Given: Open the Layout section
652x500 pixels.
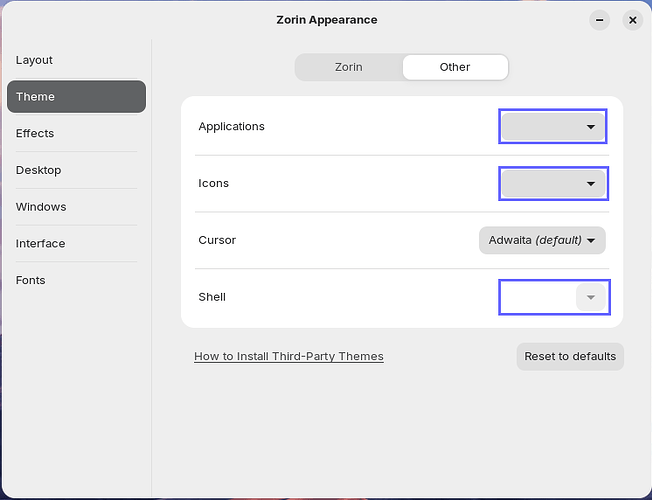Looking at the screenshot, I should pyautogui.click(x=77, y=60).
